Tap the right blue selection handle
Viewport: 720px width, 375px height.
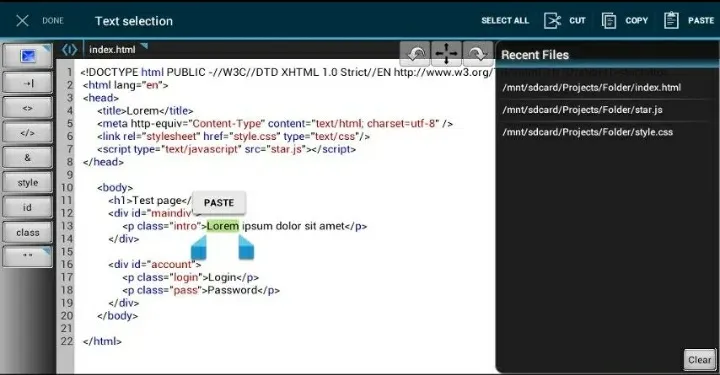click(246, 248)
